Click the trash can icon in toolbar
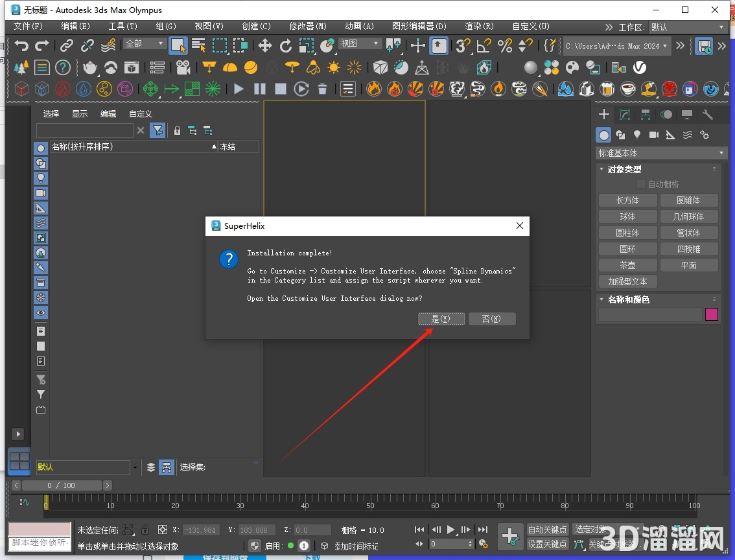The image size is (735, 560). 323,89
